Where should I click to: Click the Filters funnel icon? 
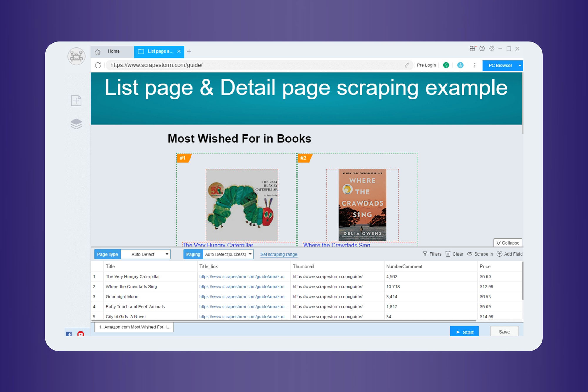(x=425, y=254)
